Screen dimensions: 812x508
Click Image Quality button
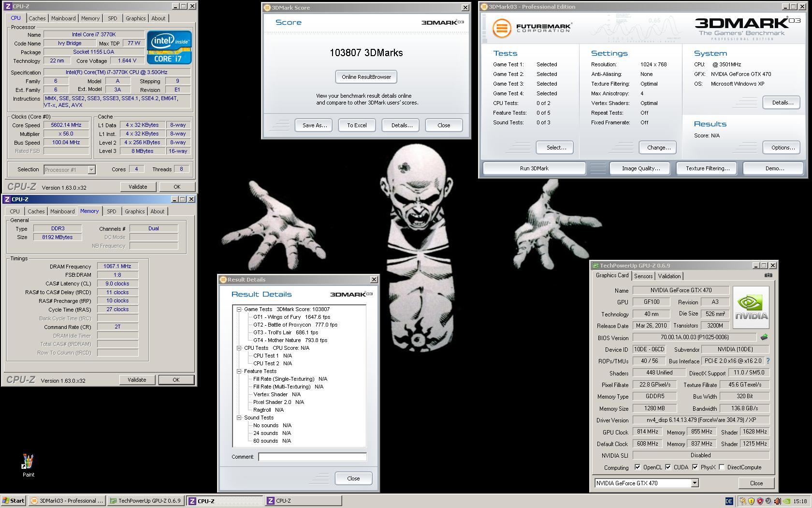tap(640, 168)
